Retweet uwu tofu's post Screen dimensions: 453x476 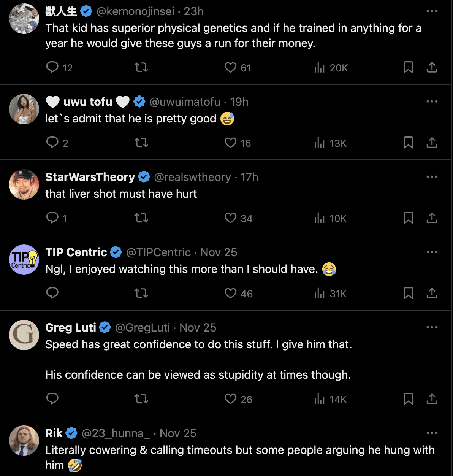[x=141, y=143]
